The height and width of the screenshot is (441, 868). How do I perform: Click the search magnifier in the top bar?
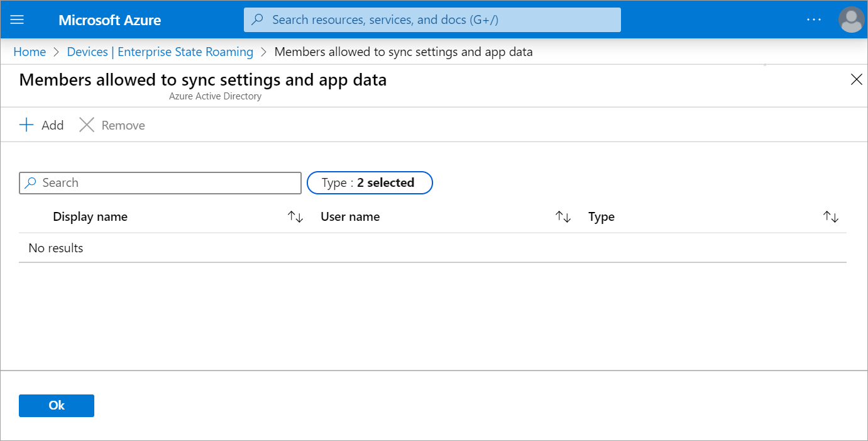coord(258,20)
